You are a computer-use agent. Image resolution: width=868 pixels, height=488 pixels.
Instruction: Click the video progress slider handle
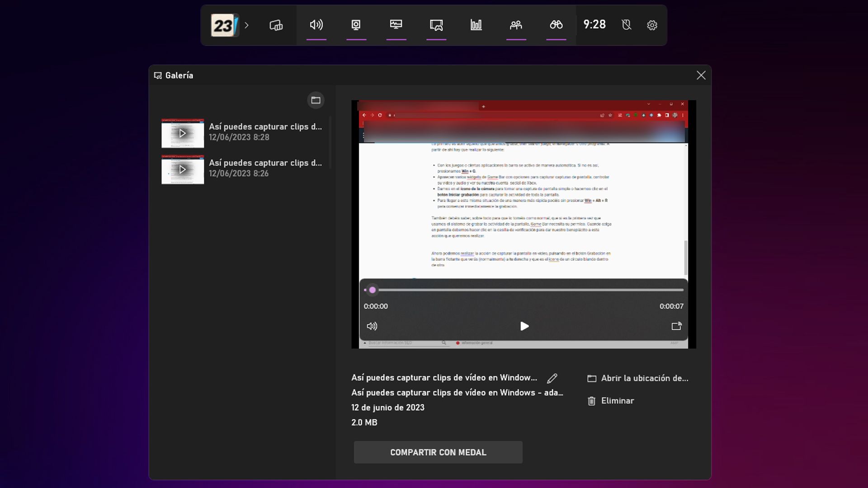(x=373, y=290)
